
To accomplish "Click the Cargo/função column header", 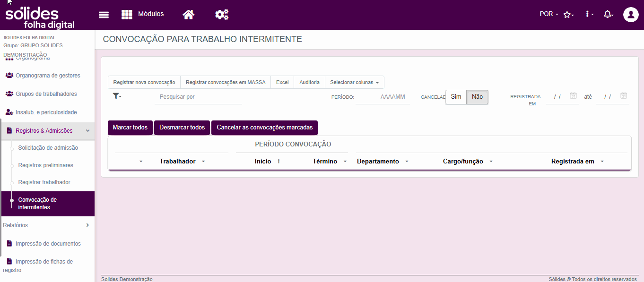I will coord(463,162).
